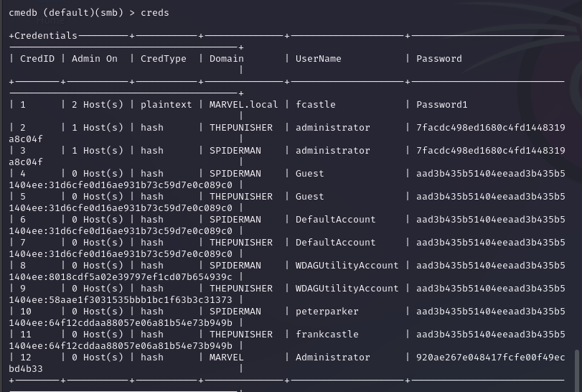
Task: Click the fcastle username
Action: (316, 105)
